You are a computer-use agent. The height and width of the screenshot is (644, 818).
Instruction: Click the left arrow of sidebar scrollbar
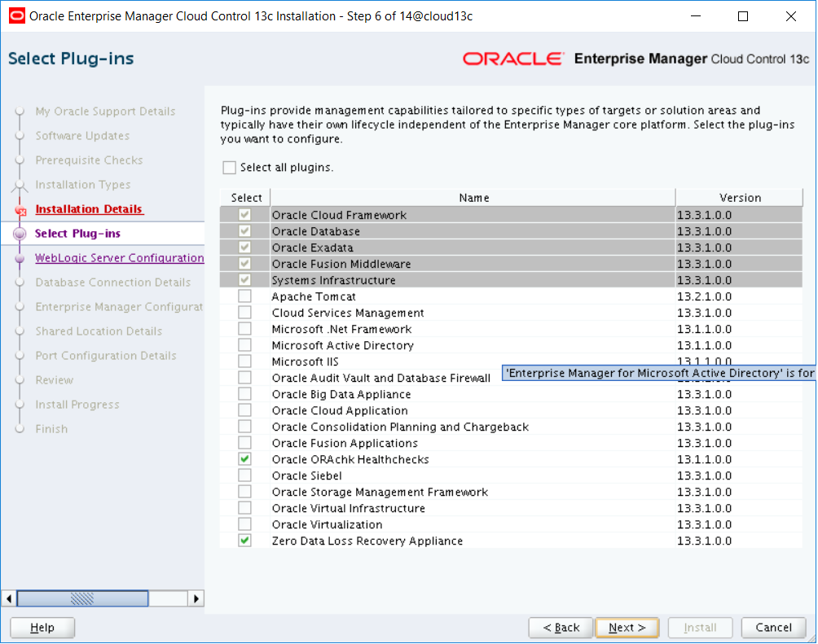click(x=9, y=598)
